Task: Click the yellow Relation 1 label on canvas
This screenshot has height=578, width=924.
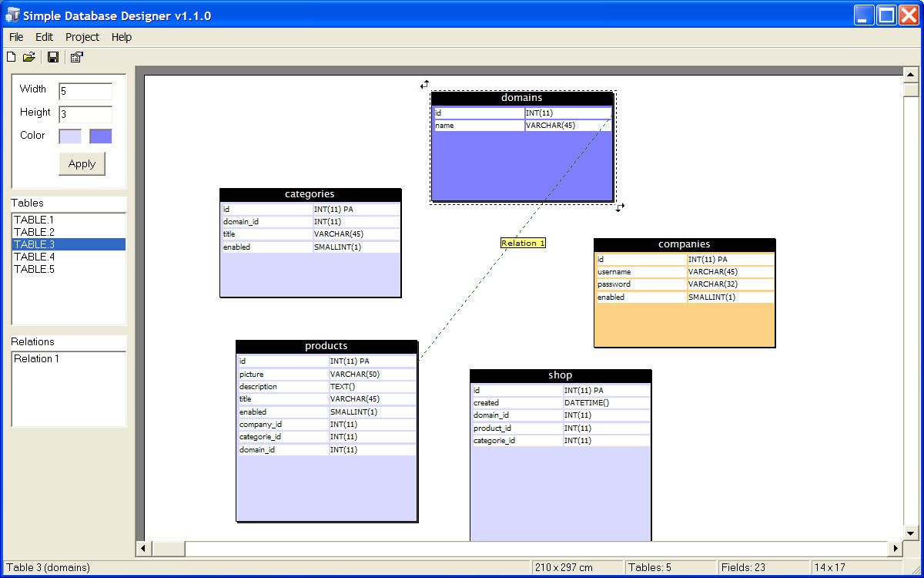Action: [x=523, y=244]
